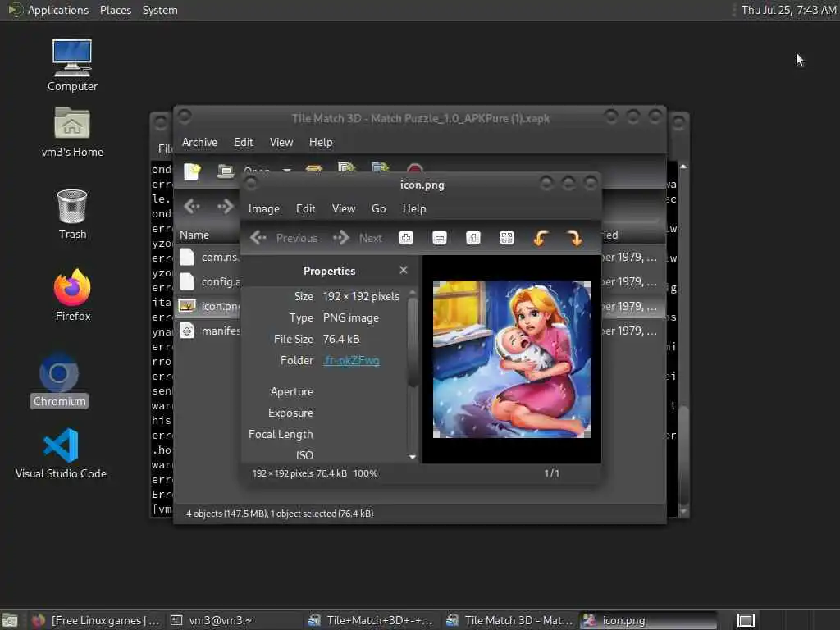Go to Previous image
840x630 pixels.
(x=284, y=238)
